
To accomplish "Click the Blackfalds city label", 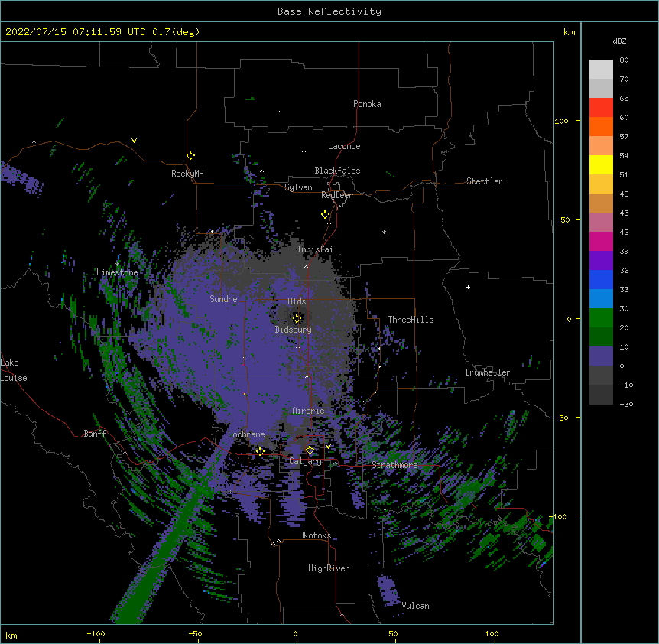I will pos(337,171).
